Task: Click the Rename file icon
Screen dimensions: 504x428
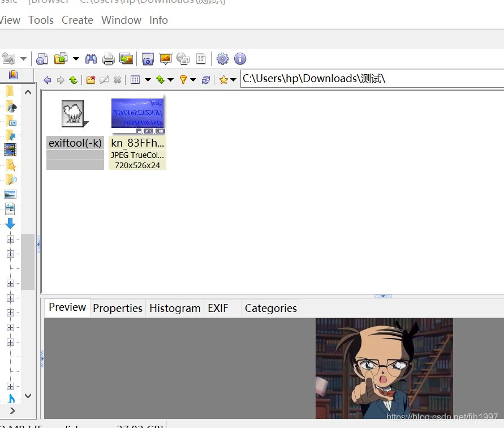Action: pos(104,80)
